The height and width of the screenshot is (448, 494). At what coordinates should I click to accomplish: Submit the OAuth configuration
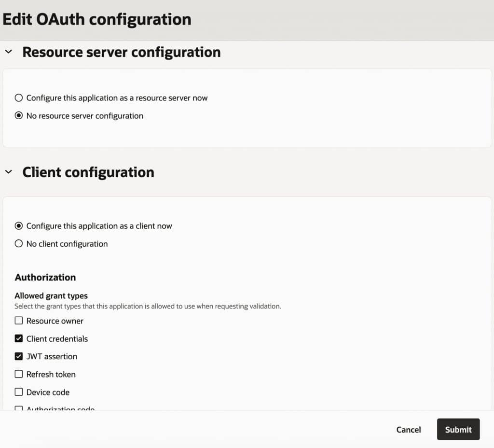tap(458, 429)
